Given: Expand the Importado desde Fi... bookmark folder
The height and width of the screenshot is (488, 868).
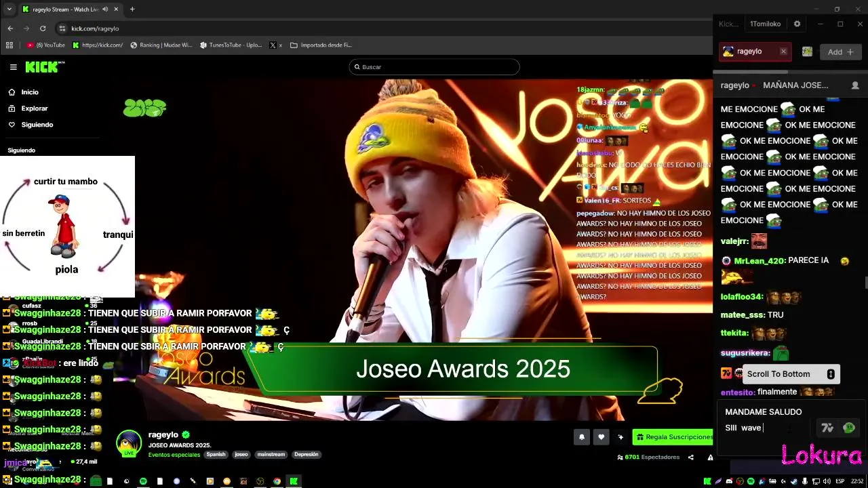Looking at the screenshot, I should coord(321,45).
